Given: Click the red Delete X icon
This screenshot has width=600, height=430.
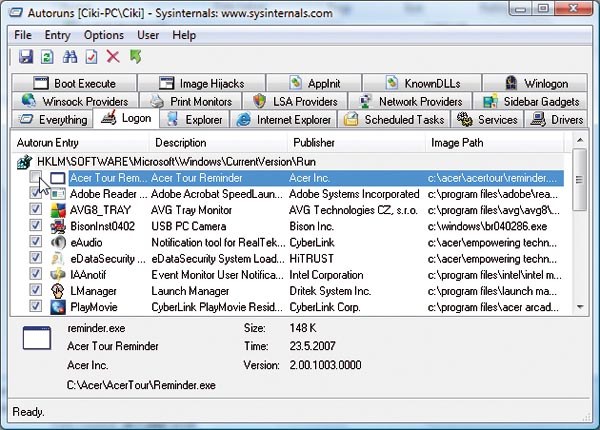Looking at the screenshot, I should (113, 57).
